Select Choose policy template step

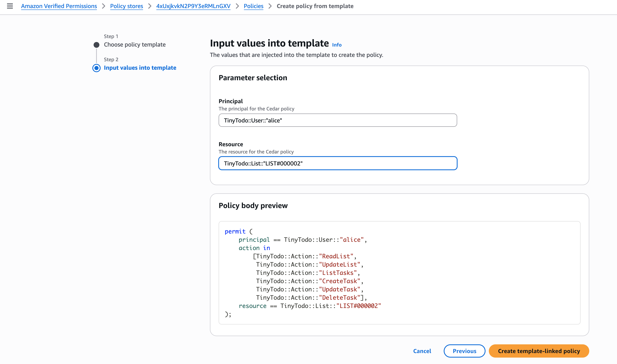pyautogui.click(x=135, y=45)
